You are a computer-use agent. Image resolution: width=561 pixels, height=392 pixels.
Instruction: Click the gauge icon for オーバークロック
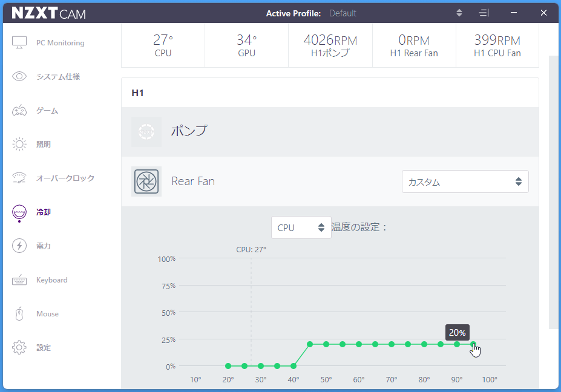click(x=19, y=178)
